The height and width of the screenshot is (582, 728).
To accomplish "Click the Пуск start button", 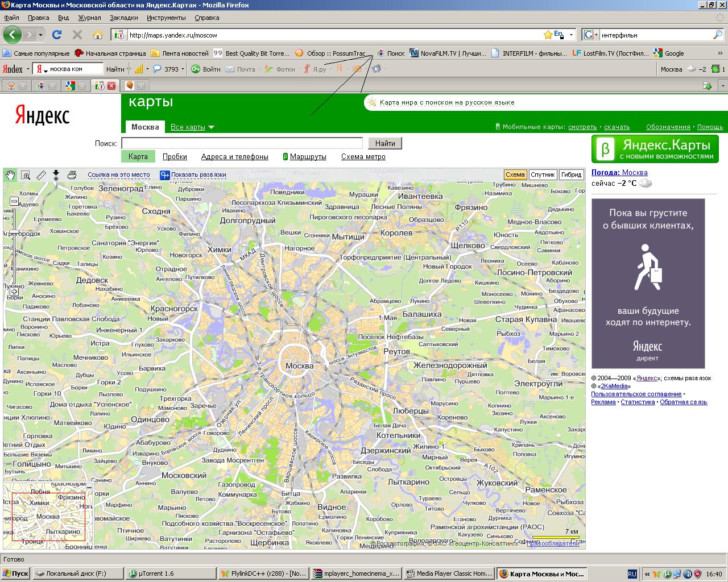I will tap(16, 573).
